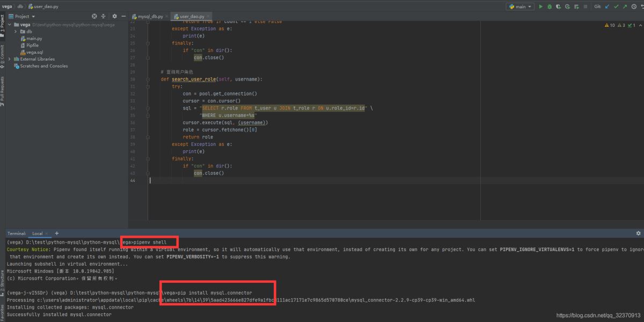644x322 pixels.
Task: Push commits with the green arrow icon
Action: pyautogui.click(x=625, y=6)
